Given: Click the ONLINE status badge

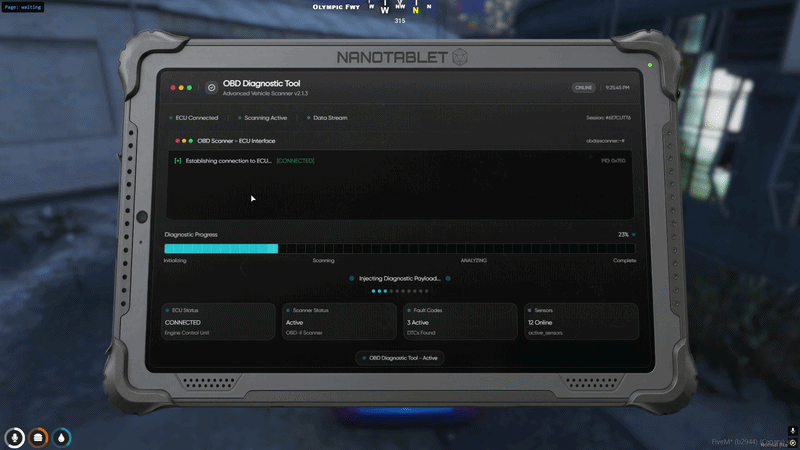Looking at the screenshot, I should [x=583, y=88].
